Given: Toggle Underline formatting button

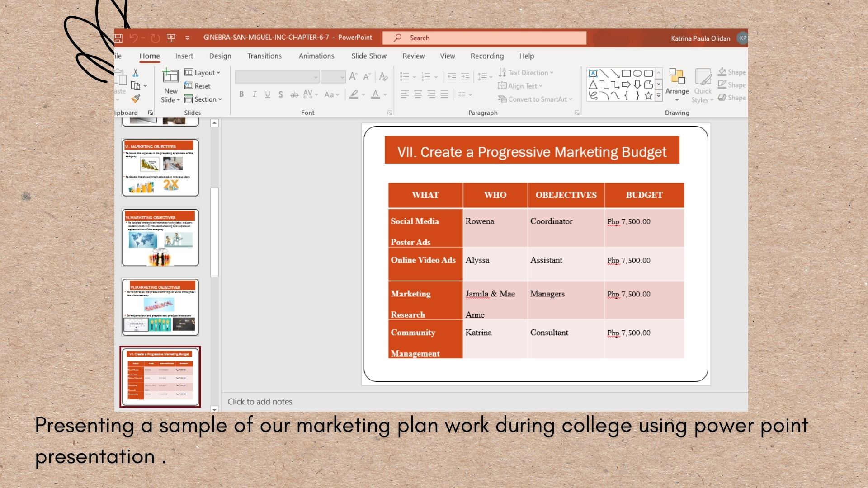Looking at the screenshot, I should 268,94.
